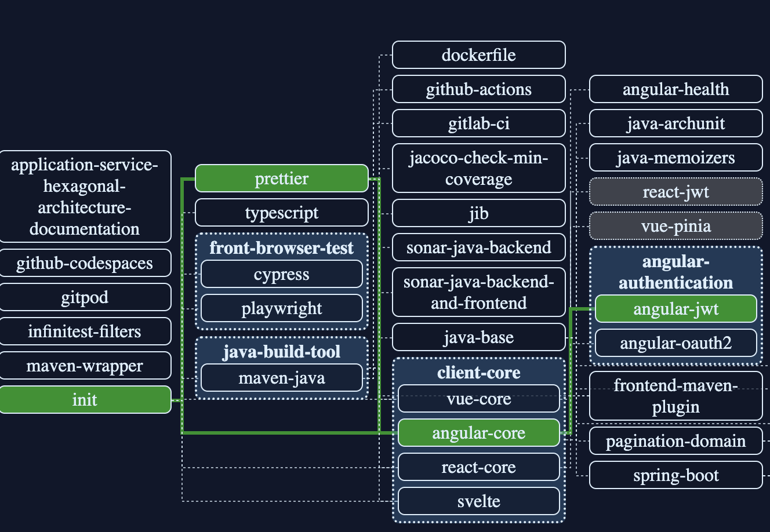Select the greyed vue-pinia module

coord(675,226)
